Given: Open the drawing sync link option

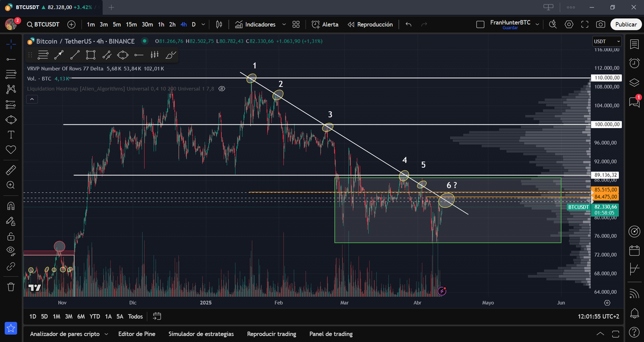Looking at the screenshot, I should coord(11,266).
